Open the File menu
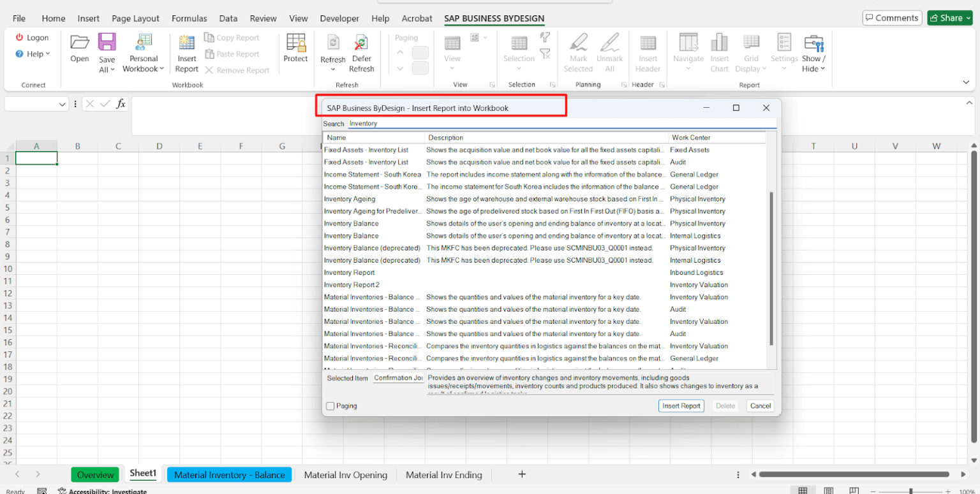The width and height of the screenshot is (980, 494). click(19, 18)
